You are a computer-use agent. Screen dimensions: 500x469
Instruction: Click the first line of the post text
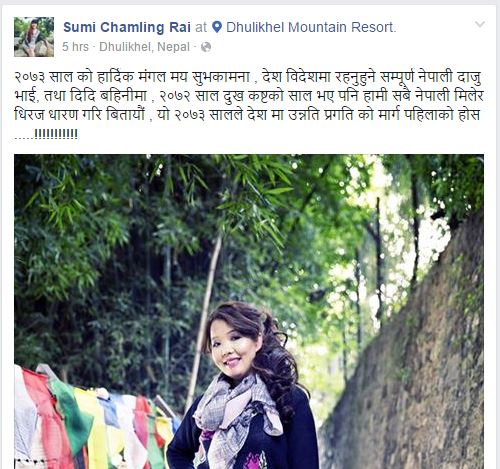point(248,77)
